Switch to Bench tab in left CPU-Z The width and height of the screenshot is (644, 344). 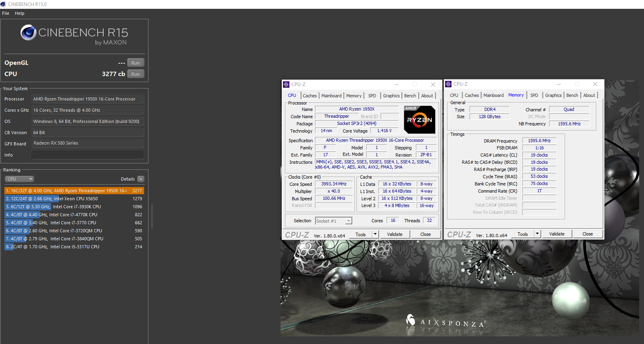coord(410,96)
